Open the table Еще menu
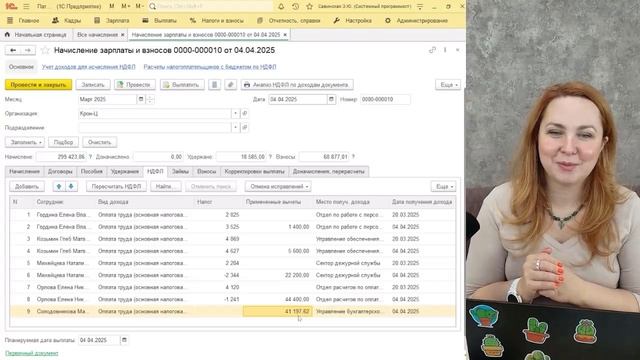 pyautogui.click(x=443, y=187)
